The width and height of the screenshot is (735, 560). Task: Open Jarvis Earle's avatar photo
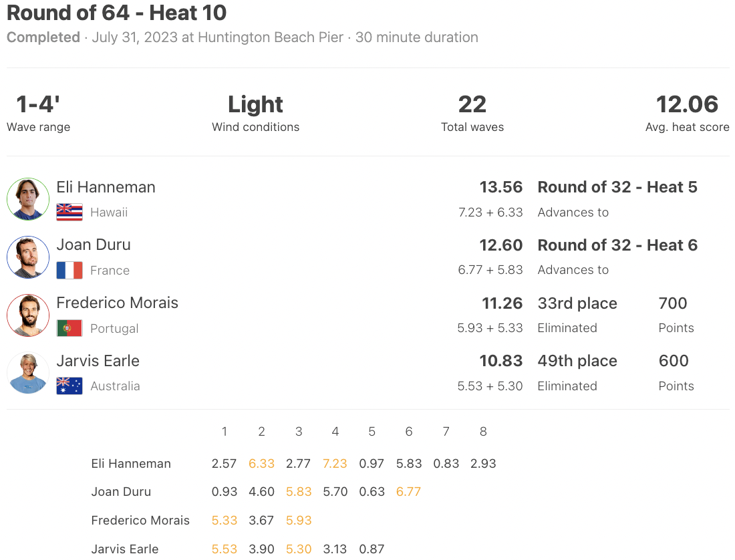coord(28,373)
